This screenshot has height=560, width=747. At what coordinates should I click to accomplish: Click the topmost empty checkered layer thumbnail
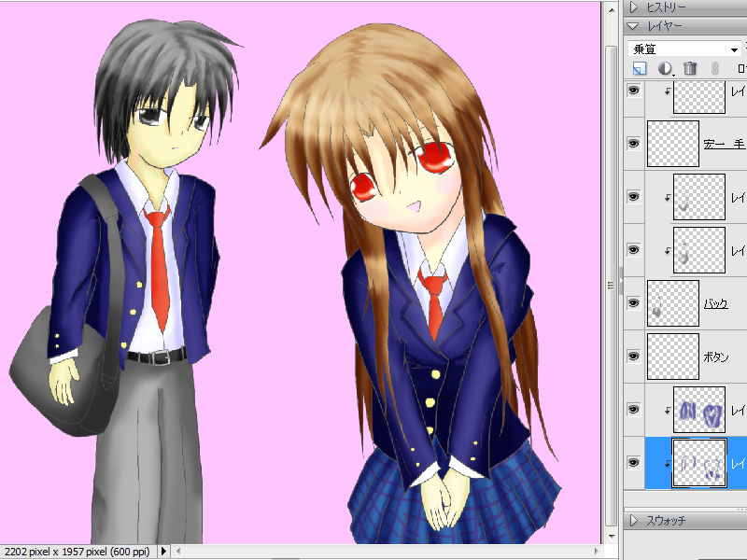(698, 97)
